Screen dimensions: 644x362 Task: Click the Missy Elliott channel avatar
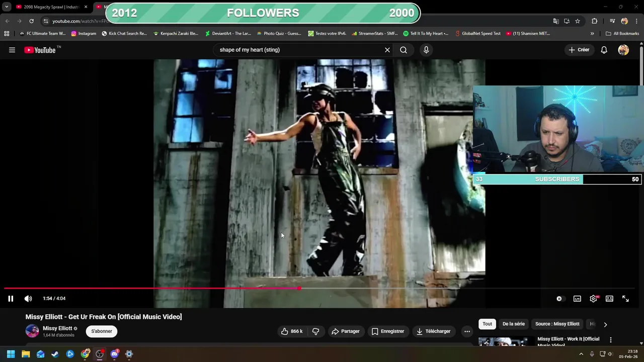pyautogui.click(x=32, y=331)
